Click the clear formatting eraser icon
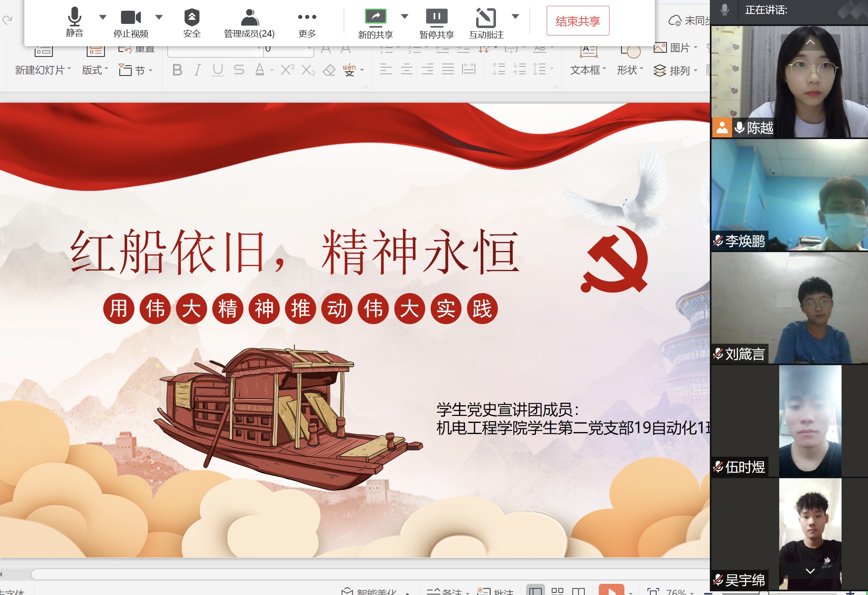 [x=329, y=70]
